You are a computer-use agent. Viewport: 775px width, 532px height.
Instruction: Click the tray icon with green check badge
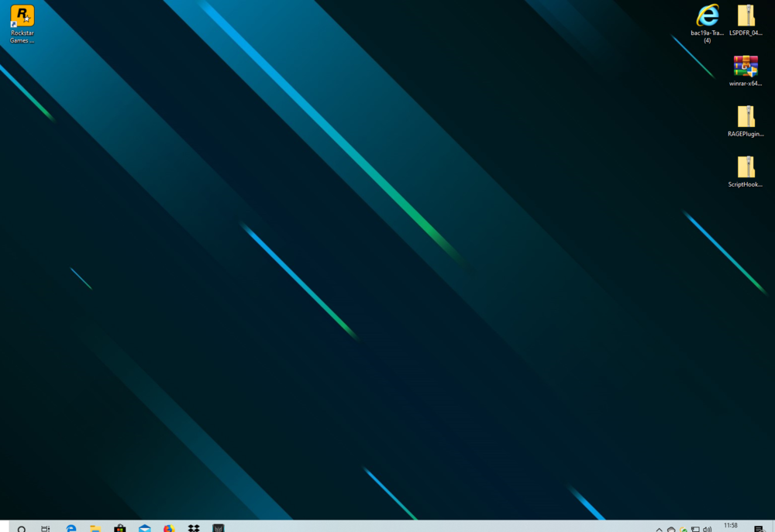coord(683,529)
